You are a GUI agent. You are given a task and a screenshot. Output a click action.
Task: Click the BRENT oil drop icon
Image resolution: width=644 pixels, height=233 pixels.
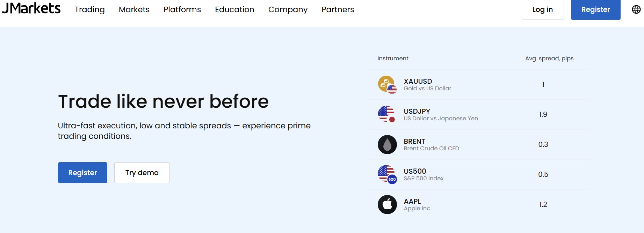[387, 144]
